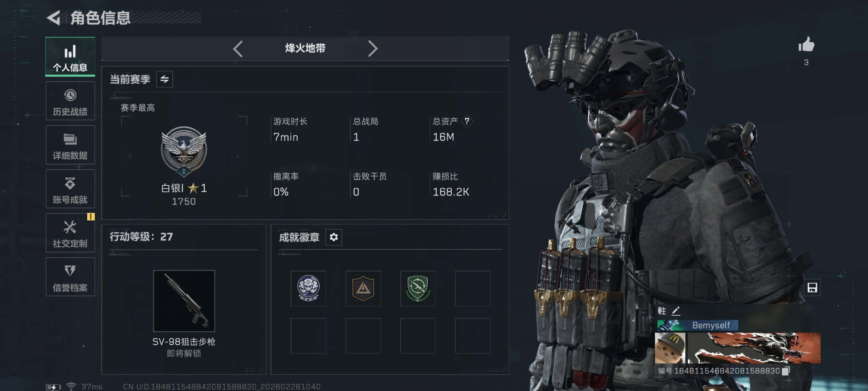The width and height of the screenshot is (868, 391).
Task: Open the 详细数据 tab
Action: pos(70,145)
